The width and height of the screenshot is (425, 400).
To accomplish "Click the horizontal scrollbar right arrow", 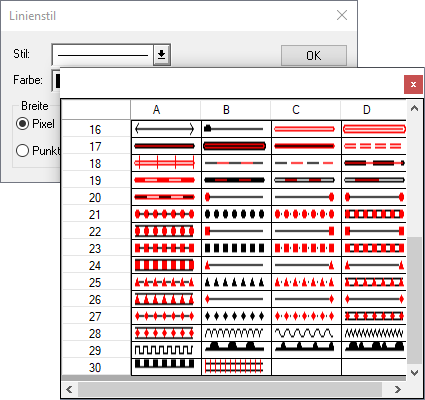I will tap(398, 389).
